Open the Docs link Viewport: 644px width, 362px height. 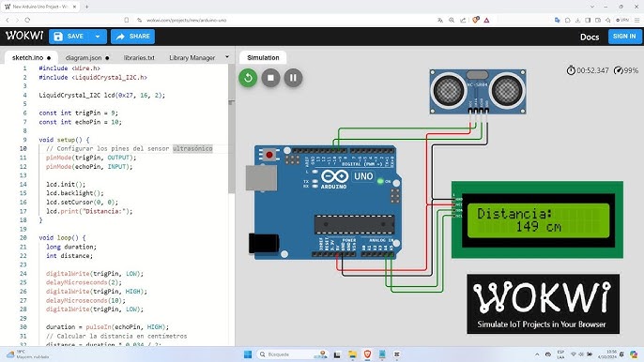click(x=590, y=37)
